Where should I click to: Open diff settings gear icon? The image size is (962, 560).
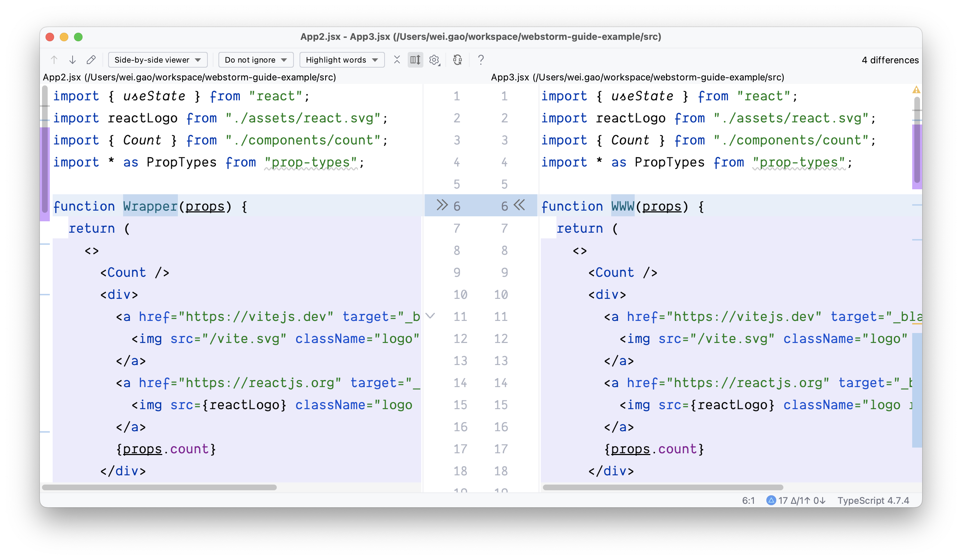pos(434,60)
